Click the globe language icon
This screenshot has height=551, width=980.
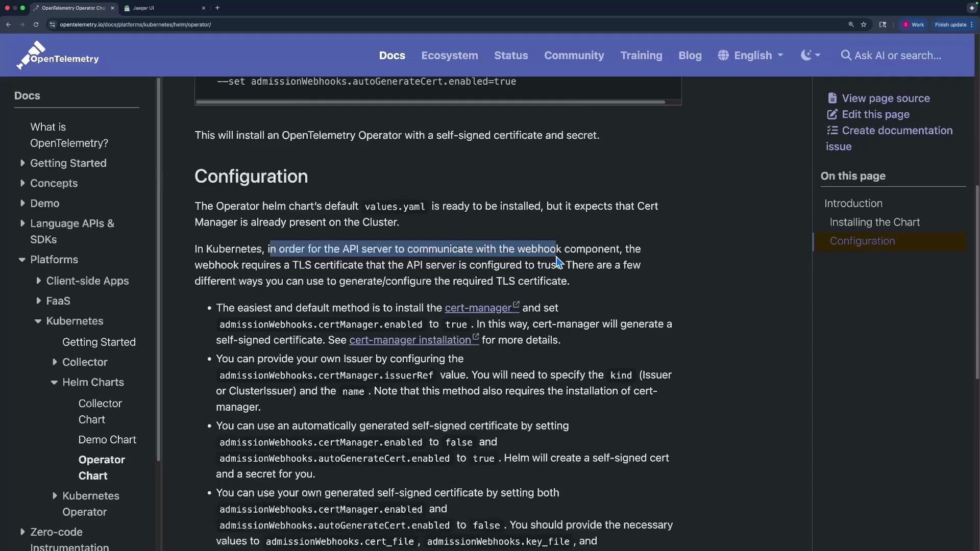723,55
